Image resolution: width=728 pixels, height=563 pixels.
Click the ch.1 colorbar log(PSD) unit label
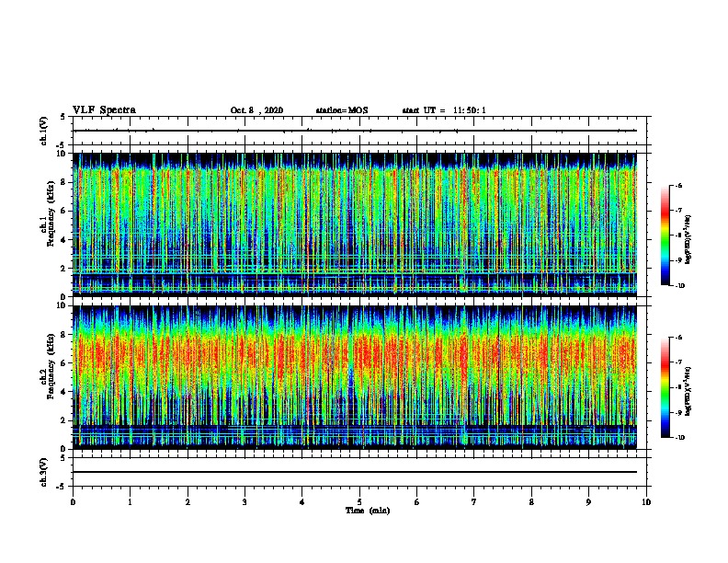tap(688, 239)
